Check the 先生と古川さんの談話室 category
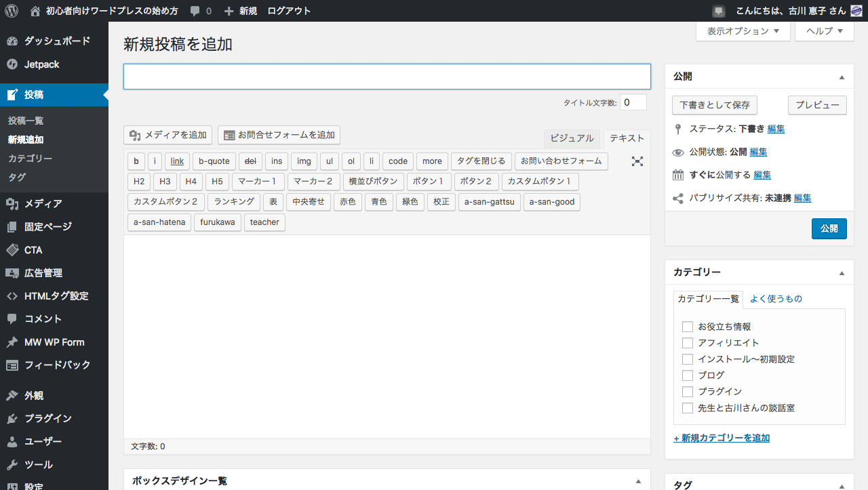 click(688, 408)
